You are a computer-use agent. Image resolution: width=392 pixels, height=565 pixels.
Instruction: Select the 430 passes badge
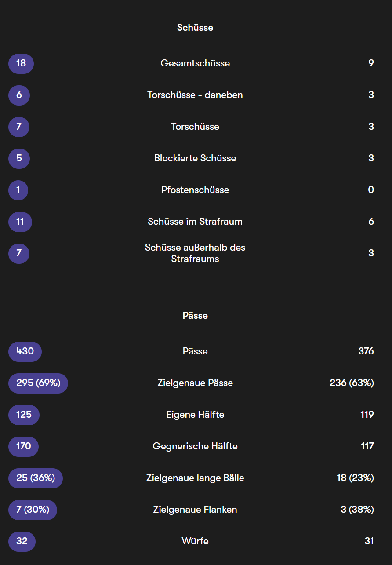(x=25, y=351)
